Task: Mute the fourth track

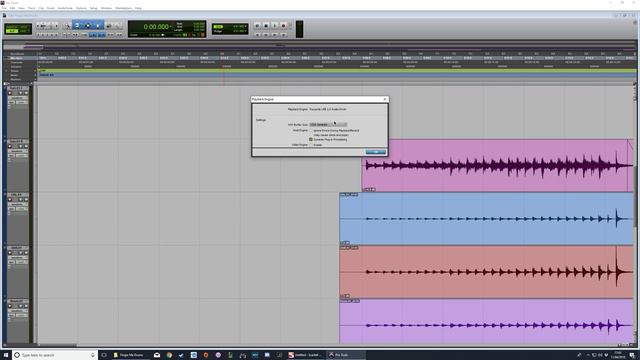Action: (26, 253)
